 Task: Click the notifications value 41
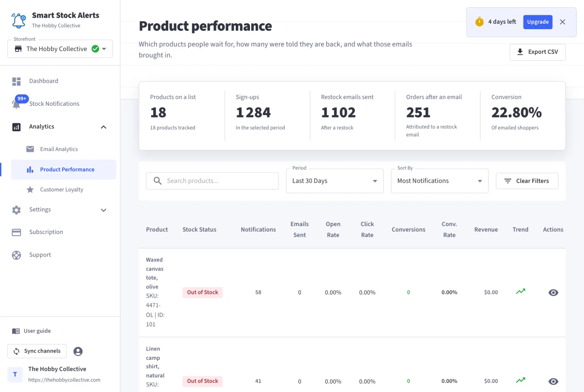[x=258, y=381]
